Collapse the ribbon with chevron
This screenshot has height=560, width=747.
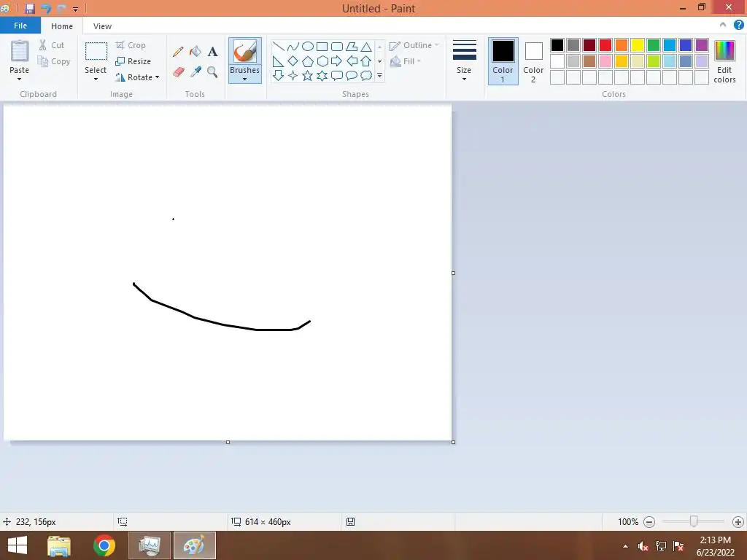pyautogui.click(x=723, y=26)
